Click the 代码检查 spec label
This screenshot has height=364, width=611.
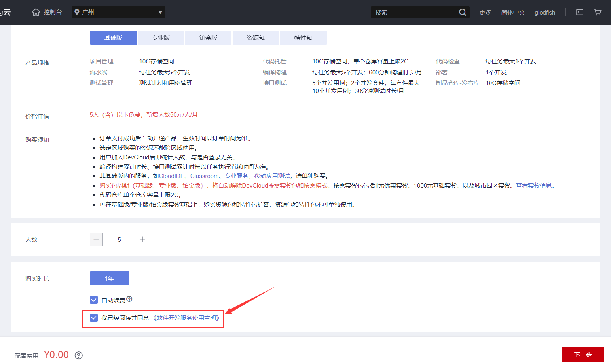(448, 61)
